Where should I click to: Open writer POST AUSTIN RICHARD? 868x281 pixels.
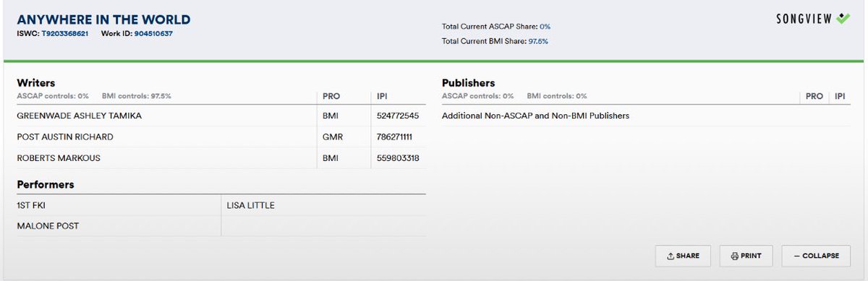tap(65, 137)
